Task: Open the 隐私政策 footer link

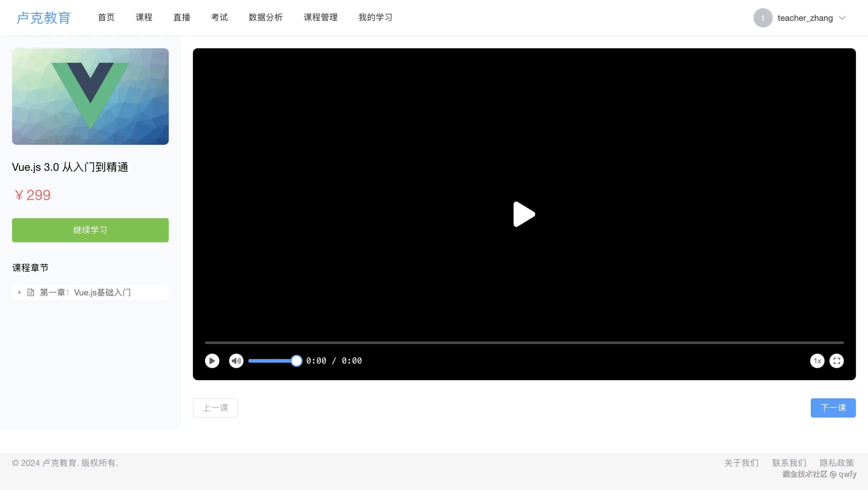Action: (837, 463)
